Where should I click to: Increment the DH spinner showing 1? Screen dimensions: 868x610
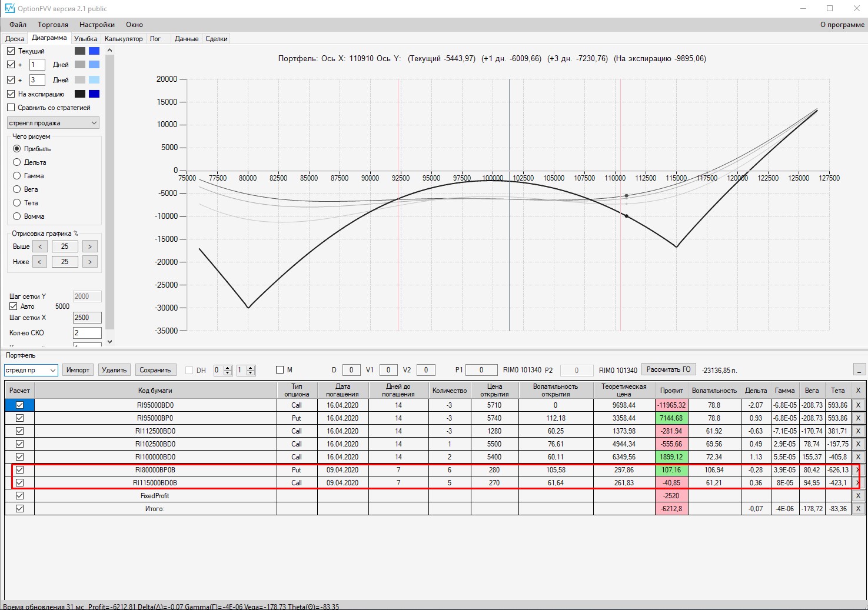pyautogui.click(x=251, y=368)
